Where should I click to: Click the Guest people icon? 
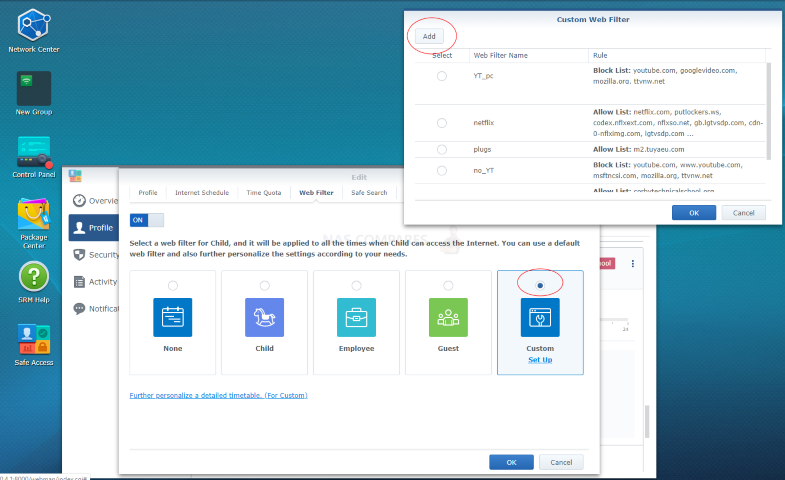point(448,317)
